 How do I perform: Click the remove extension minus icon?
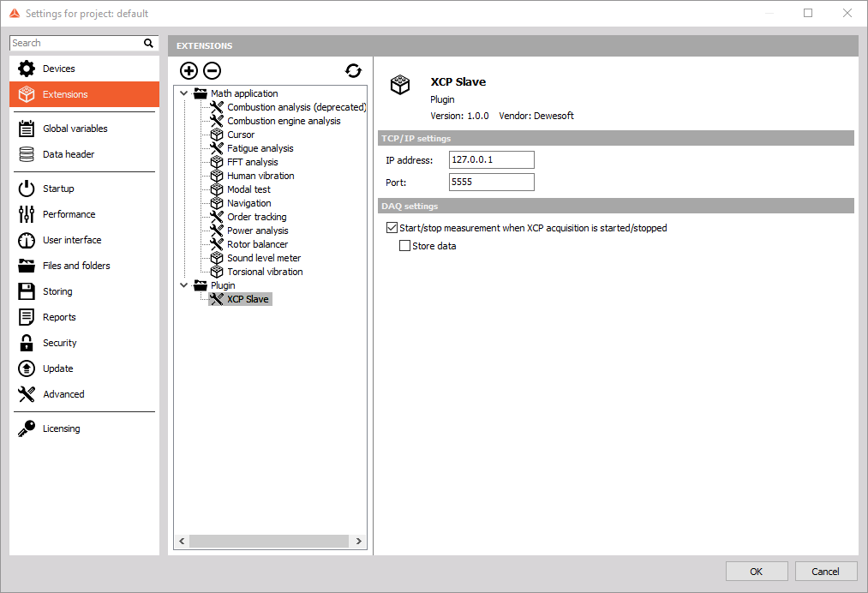coord(212,71)
